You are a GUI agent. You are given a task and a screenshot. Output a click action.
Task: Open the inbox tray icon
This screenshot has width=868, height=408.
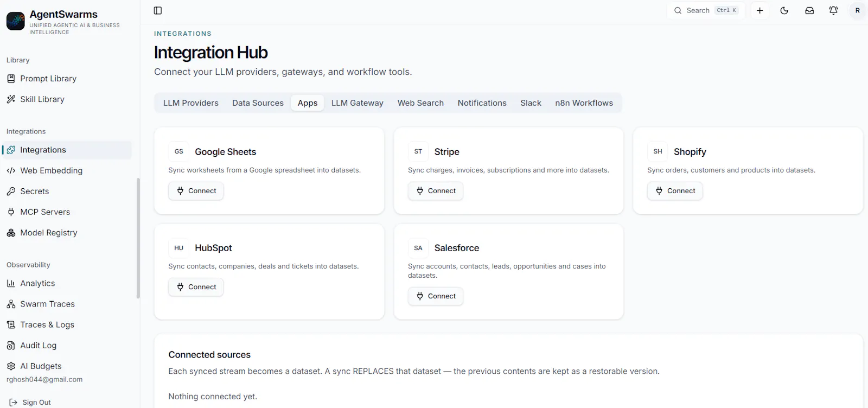pos(809,10)
